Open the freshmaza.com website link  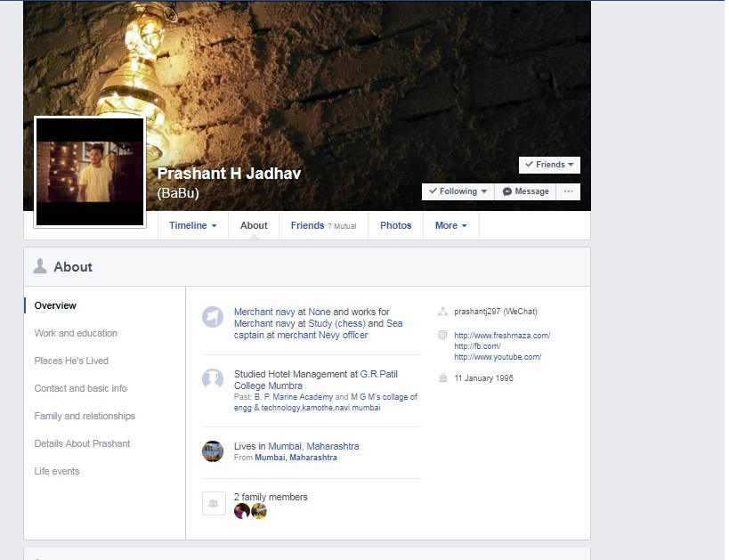click(502, 336)
